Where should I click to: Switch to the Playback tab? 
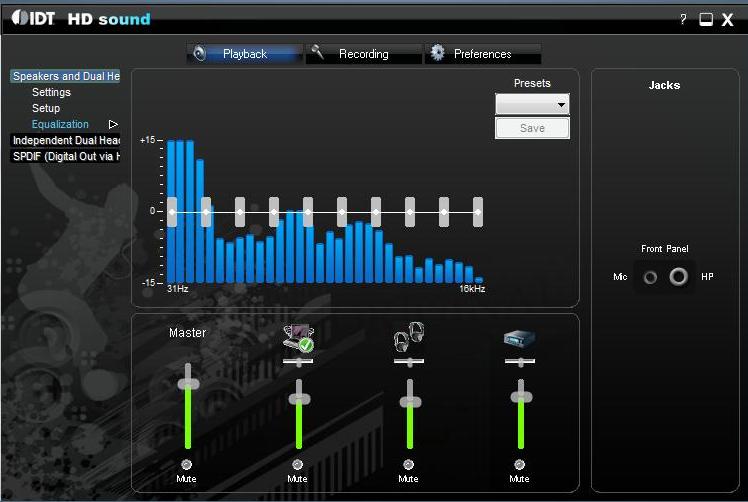pos(245,54)
